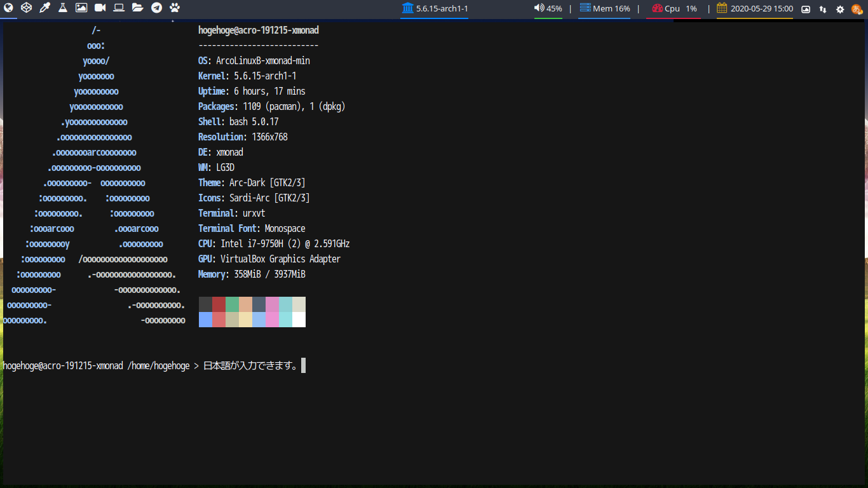Open the globe workspace icon in the top bar
The height and width of the screenshot is (488, 868).
tap(8, 8)
